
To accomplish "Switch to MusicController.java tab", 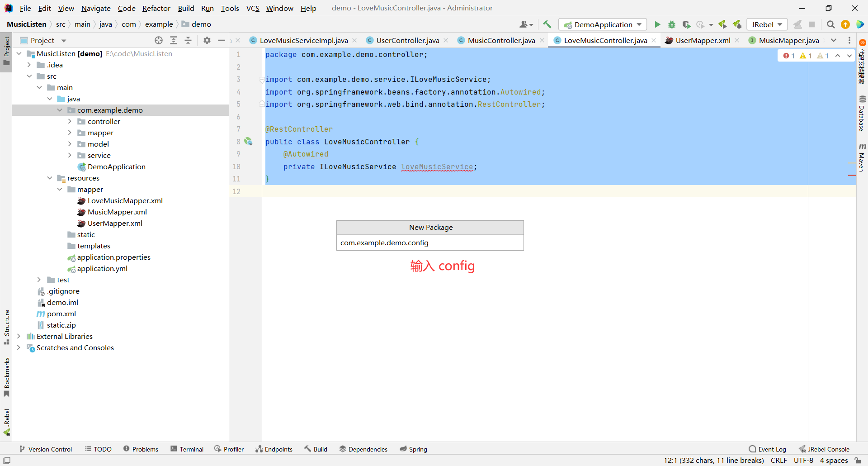I will coord(501,40).
